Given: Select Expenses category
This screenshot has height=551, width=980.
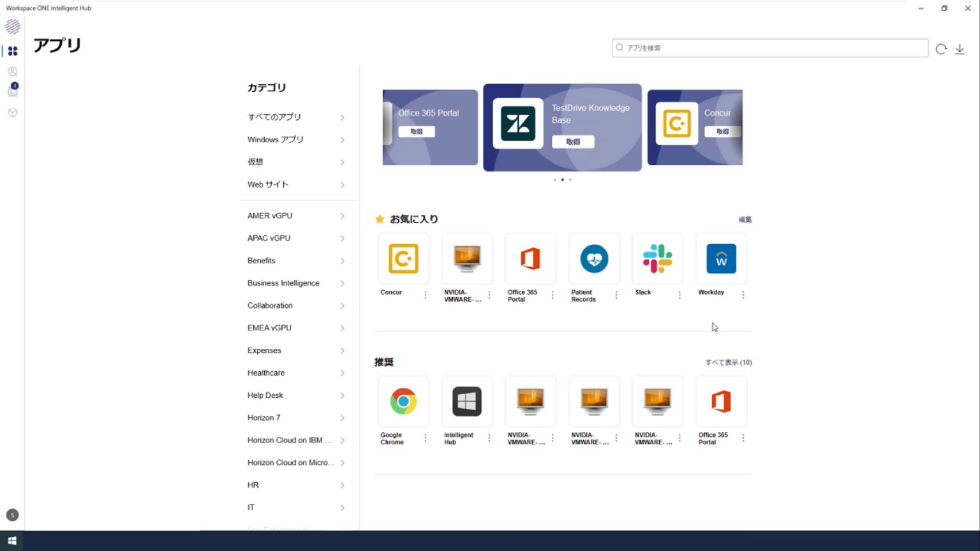Looking at the screenshot, I should pos(297,351).
